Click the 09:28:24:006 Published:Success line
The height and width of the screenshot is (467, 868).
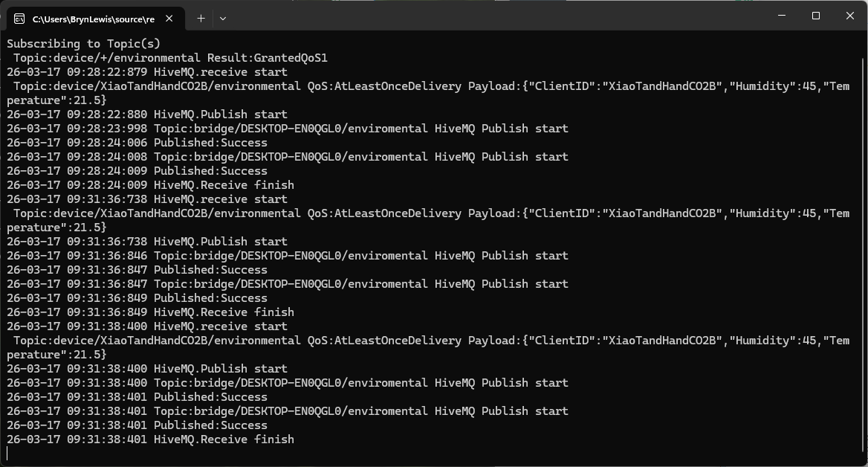[137, 143]
